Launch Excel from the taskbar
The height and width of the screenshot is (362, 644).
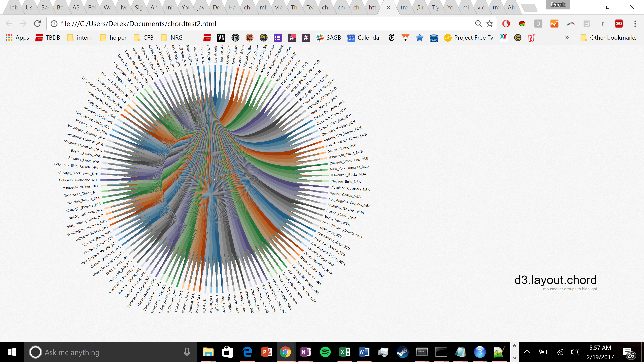[x=345, y=352]
